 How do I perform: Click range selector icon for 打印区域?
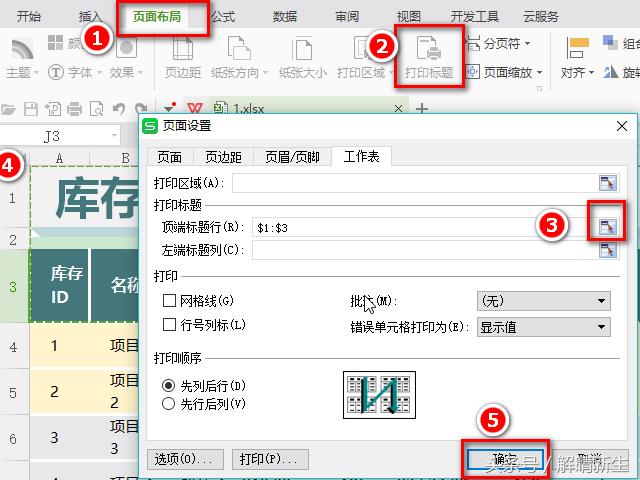click(x=607, y=183)
